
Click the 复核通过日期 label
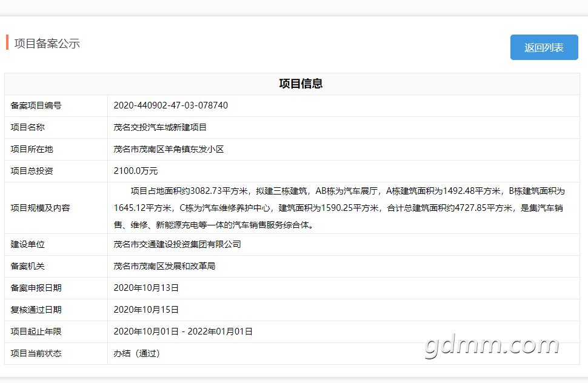(36, 310)
